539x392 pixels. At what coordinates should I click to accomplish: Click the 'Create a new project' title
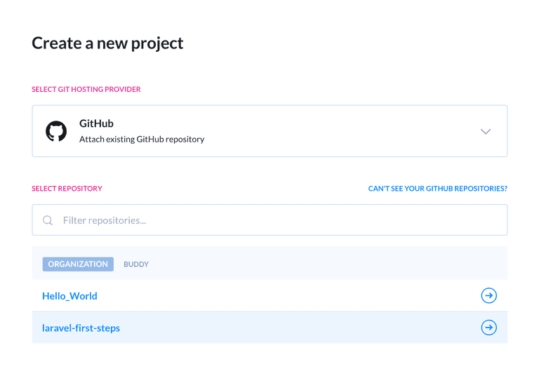pyautogui.click(x=107, y=43)
